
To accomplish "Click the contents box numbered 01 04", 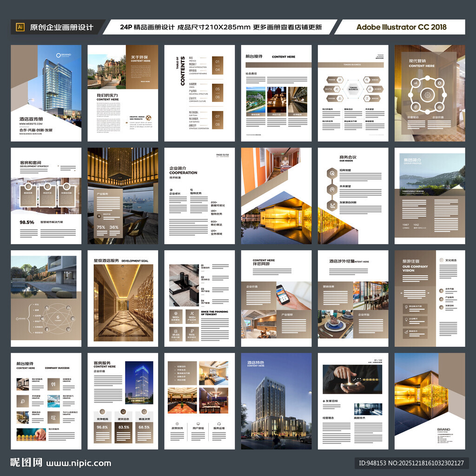I will tap(218, 66).
